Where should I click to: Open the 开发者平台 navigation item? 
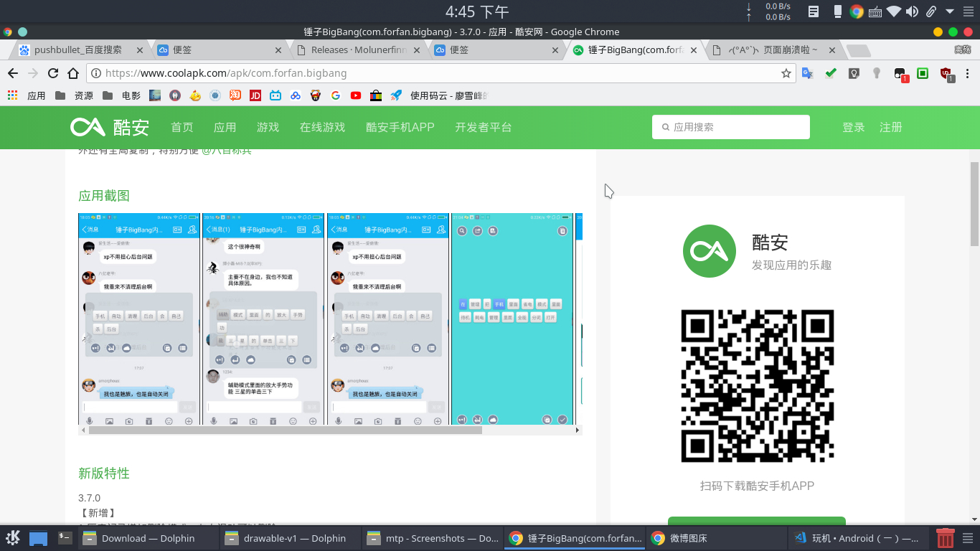point(484,127)
